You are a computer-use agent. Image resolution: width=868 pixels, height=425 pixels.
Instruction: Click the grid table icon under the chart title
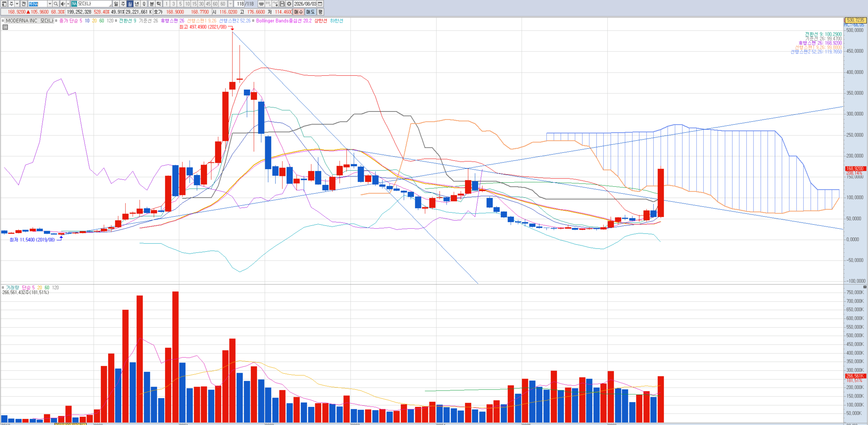coord(5,27)
